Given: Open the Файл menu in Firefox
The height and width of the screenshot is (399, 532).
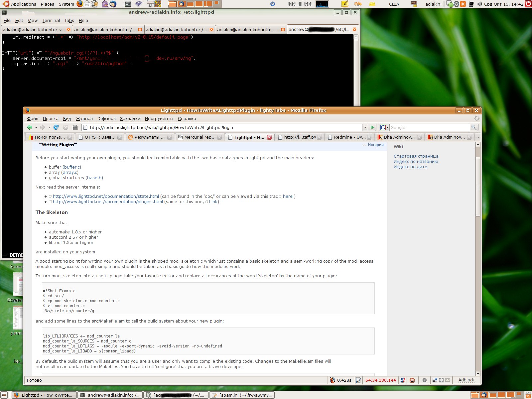Looking at the screenshot, I should click(33, 118).
